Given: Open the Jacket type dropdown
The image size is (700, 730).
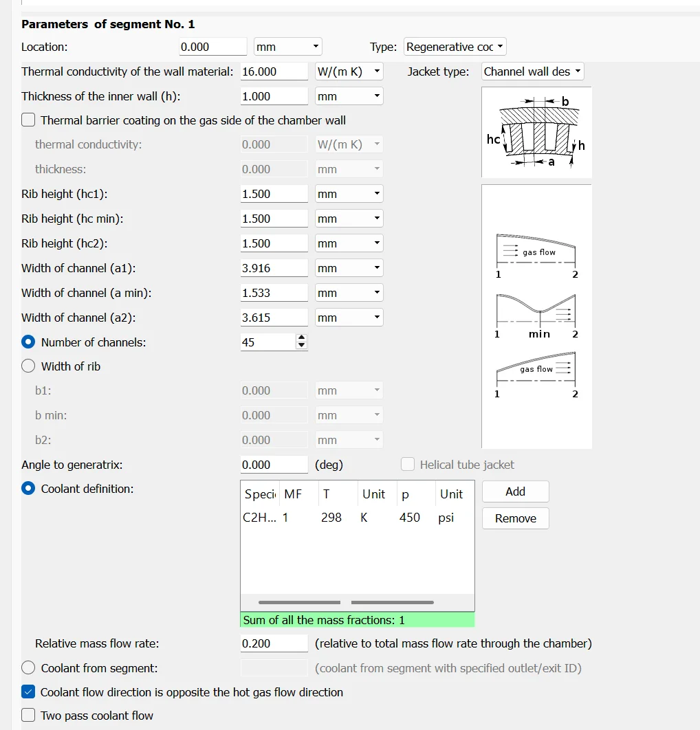Looking at the screenshot, I should point(532,71).
